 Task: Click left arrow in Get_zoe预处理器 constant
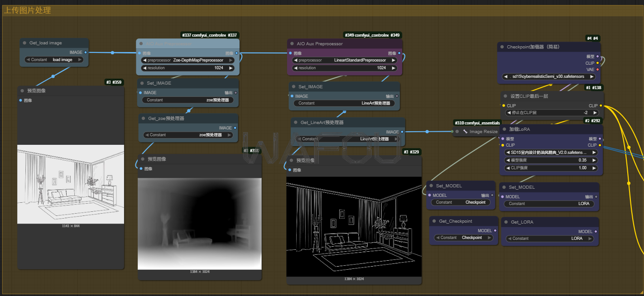(x=147, y=135)
